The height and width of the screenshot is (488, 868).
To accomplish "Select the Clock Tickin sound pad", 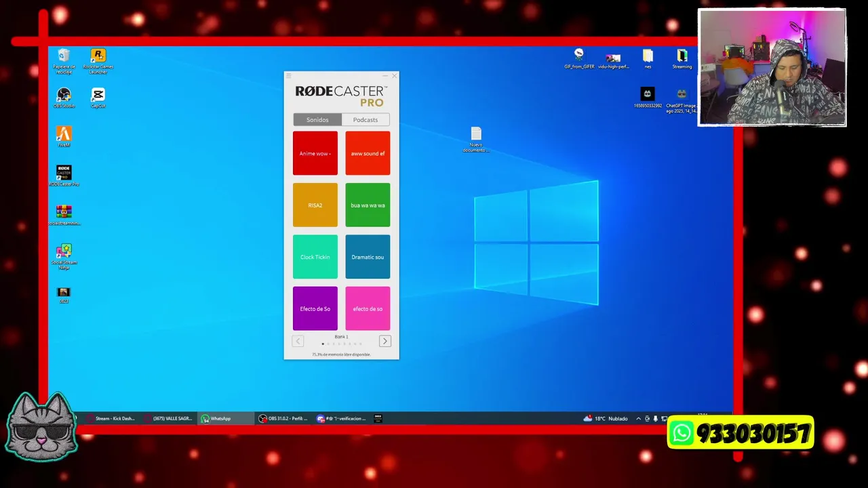I will tap(315, 257).
